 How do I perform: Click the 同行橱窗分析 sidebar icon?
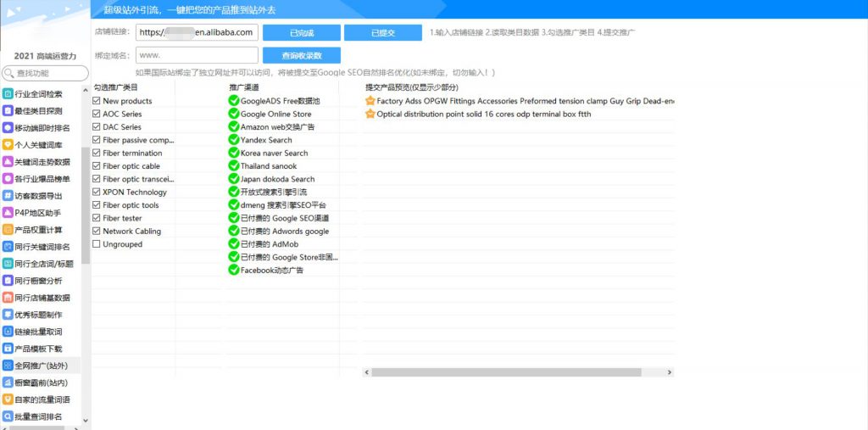(8, 281)
